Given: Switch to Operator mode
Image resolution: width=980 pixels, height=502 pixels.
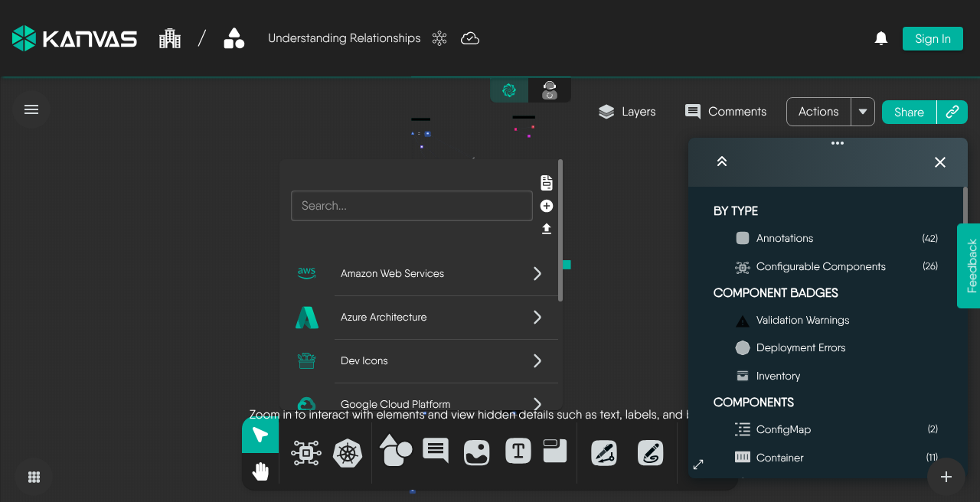Looking at the screenshot, I should (550, 90).
